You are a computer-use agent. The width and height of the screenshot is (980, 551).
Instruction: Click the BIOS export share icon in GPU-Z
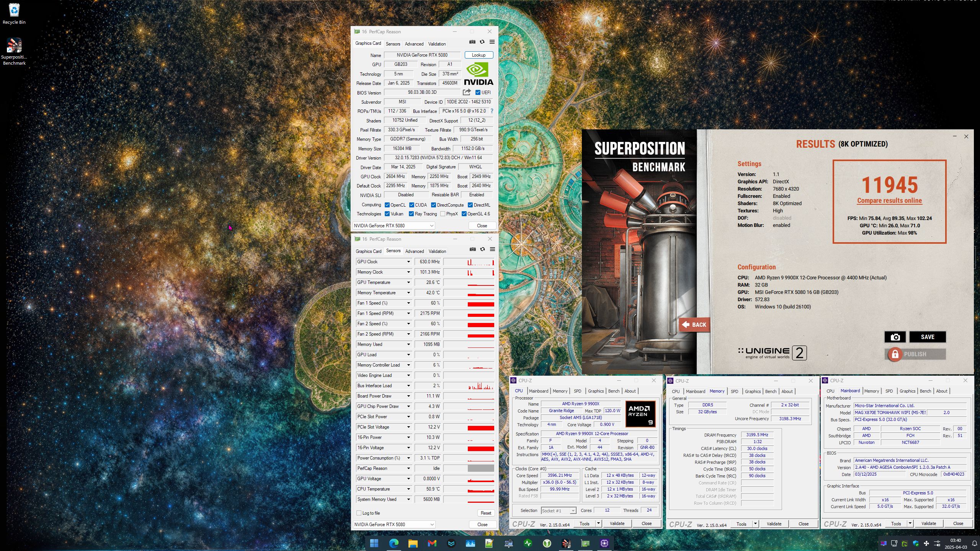tap(467, 92)
